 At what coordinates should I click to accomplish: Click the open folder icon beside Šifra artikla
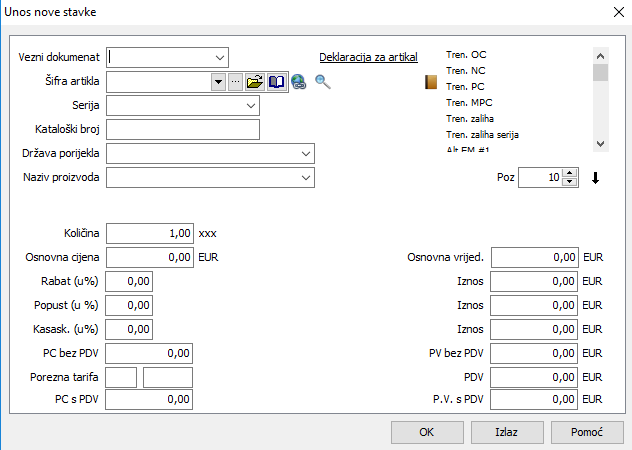pyautogui.click(x=255, y=82)
